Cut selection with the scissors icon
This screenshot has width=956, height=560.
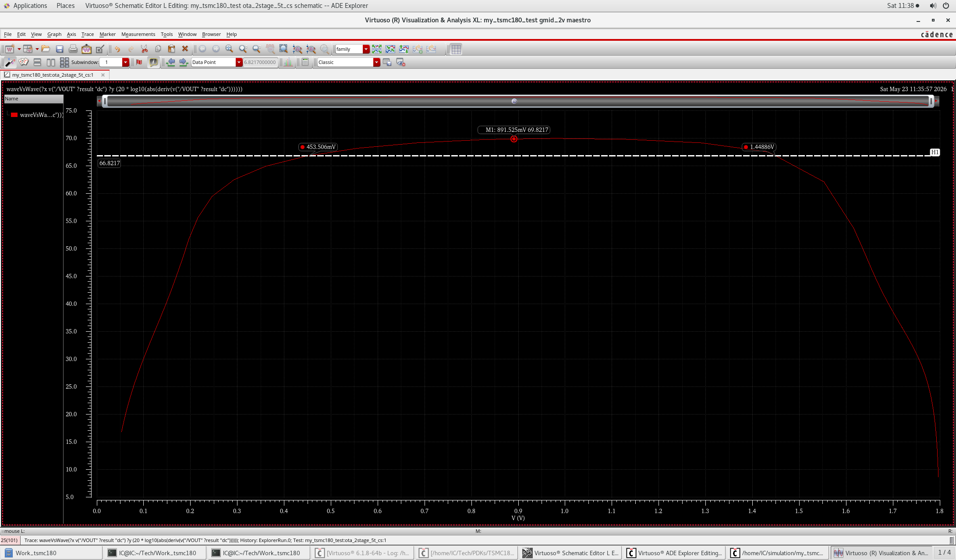144,49
